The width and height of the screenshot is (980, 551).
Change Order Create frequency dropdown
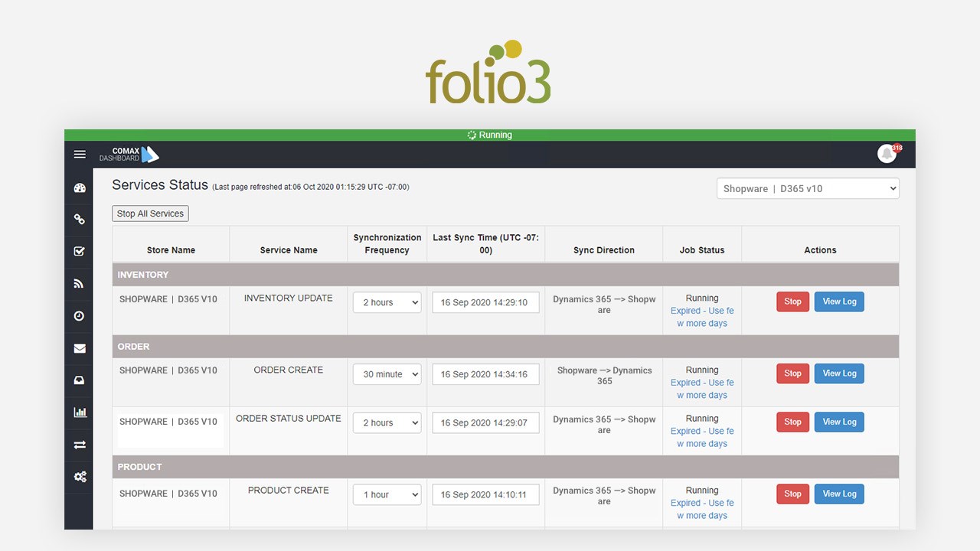coord(387,374)
